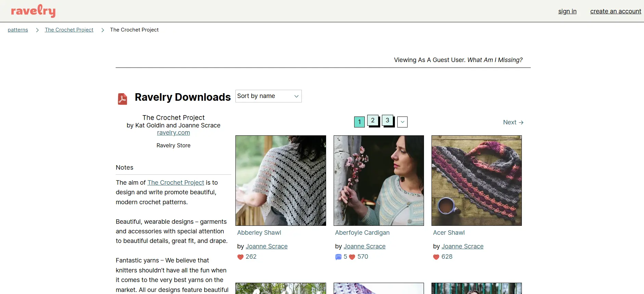Open the Acer Shawl thumbnail image
Screen dimensions: 644x294
point(477,181)
